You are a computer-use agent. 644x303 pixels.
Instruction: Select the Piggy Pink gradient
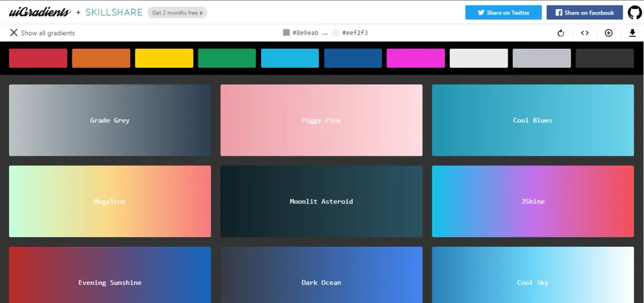(x=321, y=120)
